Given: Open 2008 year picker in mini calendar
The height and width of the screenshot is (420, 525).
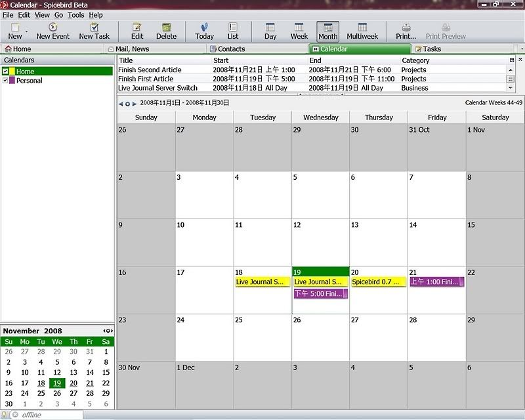Looking at the screenshot, I should 53,331.
